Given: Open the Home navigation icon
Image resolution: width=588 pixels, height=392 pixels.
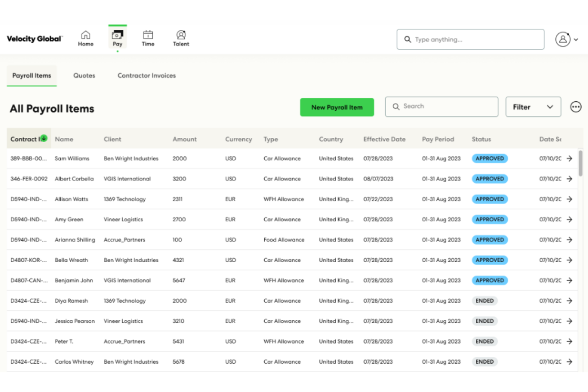Looking at the screenshot, I should (x=85, y=39).
